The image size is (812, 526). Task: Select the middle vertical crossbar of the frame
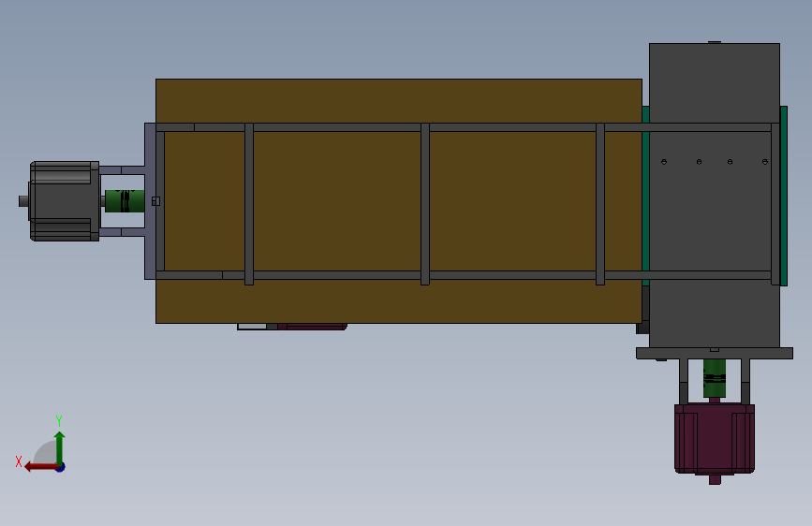425,204
